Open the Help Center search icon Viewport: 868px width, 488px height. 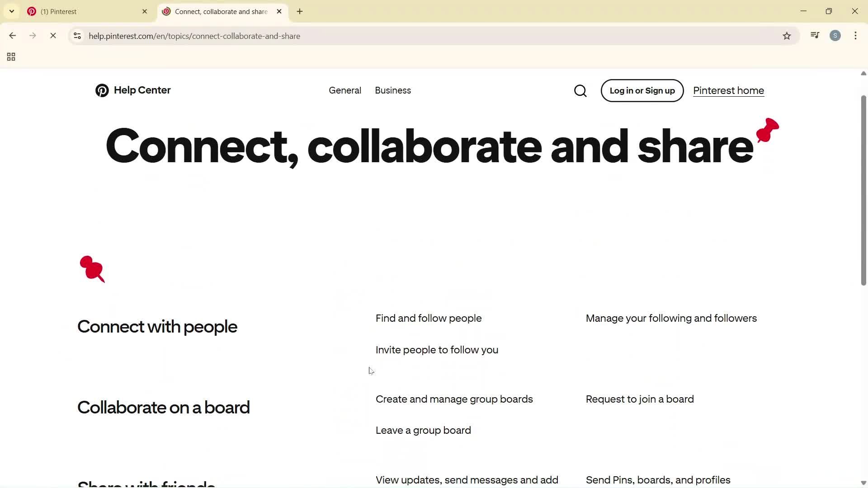[580, 90]
